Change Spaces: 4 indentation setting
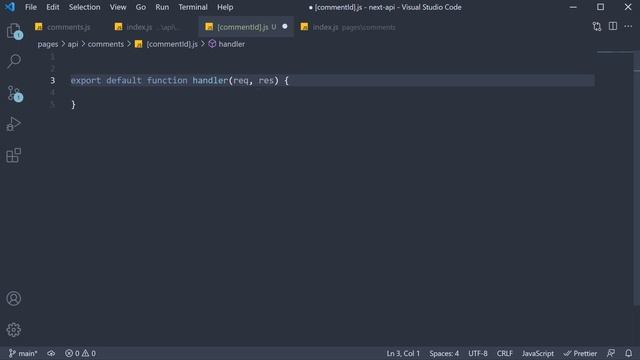The image size is (640, 360). [x=444, y=353]
